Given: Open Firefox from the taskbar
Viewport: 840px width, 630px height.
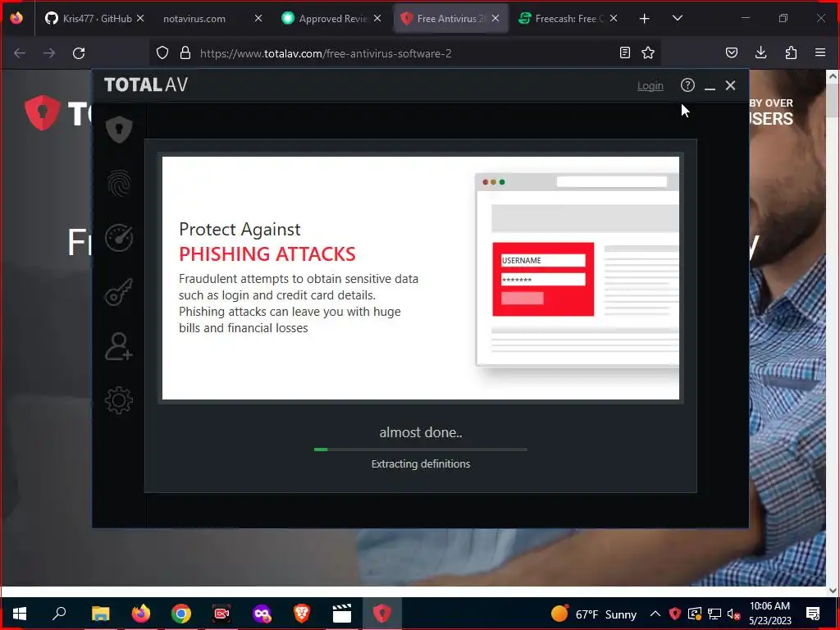Looking at the screenshot, I should click(141, 614).
